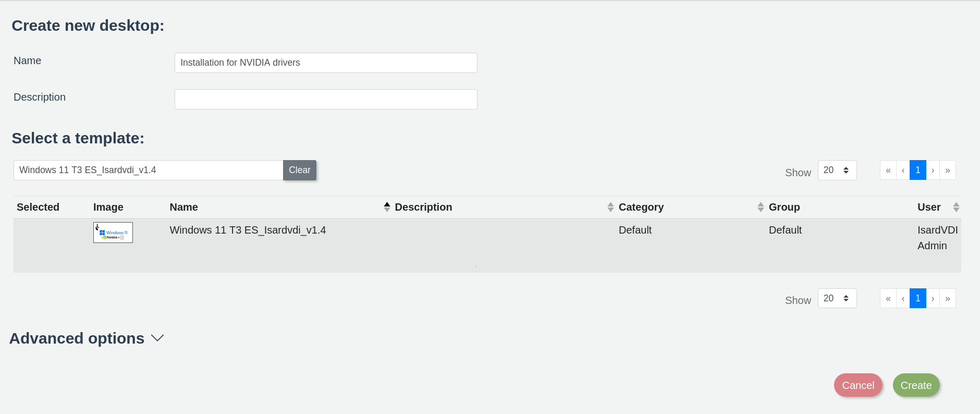This screenshot has height=414, width=980.
Task: Click the Name sort arrow icon
Action: [387, 207]
